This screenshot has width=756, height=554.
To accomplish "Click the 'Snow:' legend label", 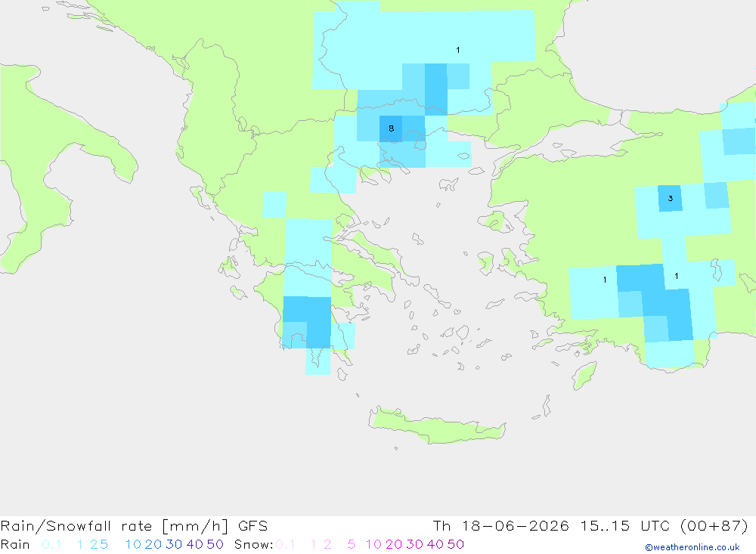I will (253, 544).
